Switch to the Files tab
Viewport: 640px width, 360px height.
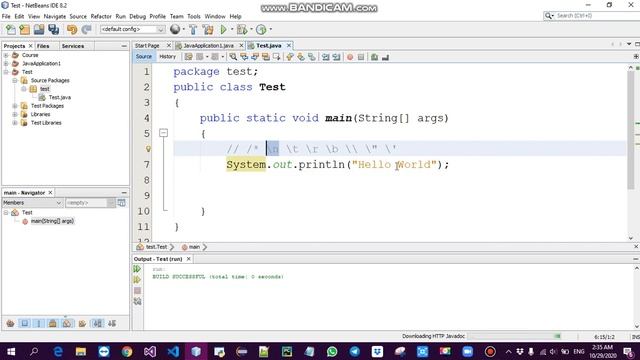coord(43,46)
